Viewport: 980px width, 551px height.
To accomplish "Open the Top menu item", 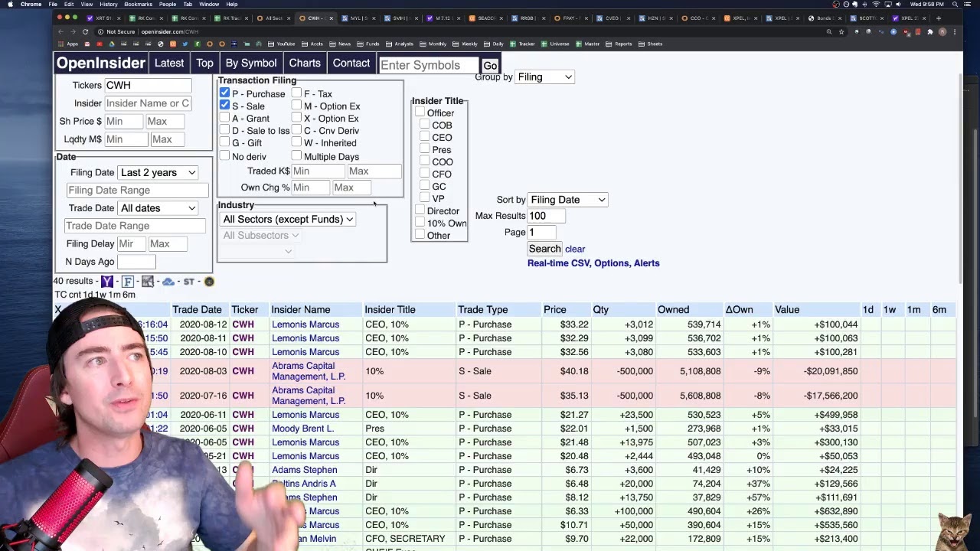I will point(204,64).
